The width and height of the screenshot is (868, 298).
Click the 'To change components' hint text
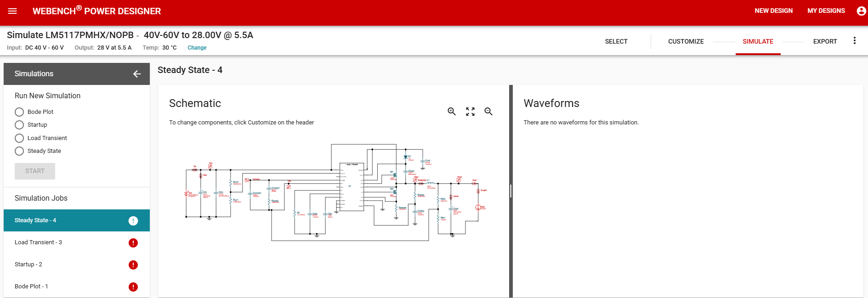pyautogui.click(x=241, y=123)
